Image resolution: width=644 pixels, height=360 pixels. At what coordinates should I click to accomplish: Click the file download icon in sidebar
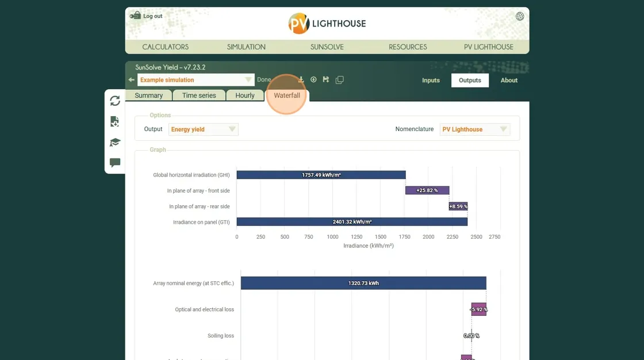(x=115, y=121)
